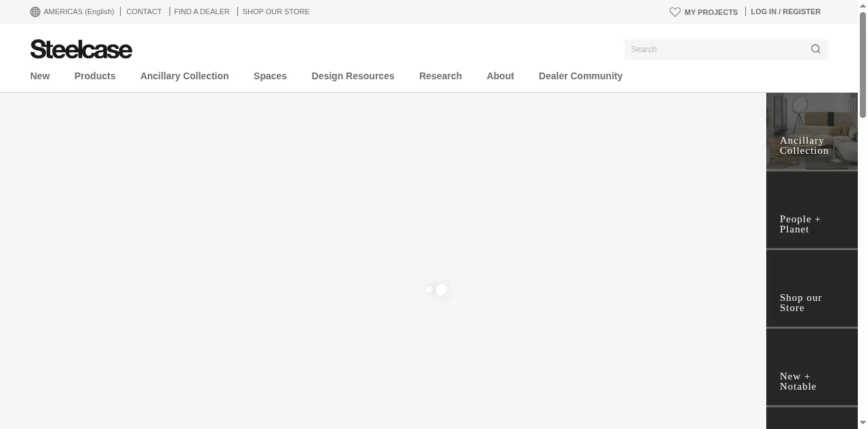The width and height of the screenshot is (868, 429).
Task: Open the Design Resources menu
Action: (x=353, y=76)
